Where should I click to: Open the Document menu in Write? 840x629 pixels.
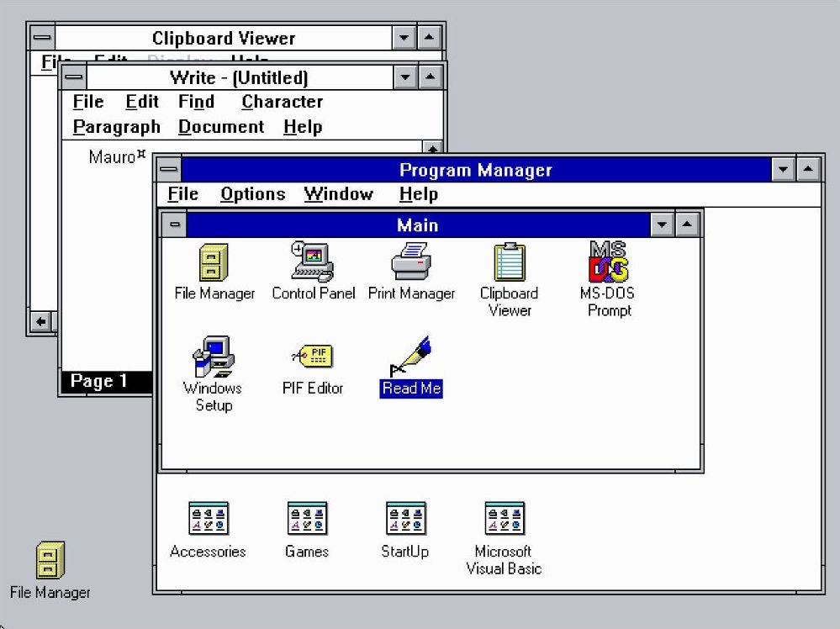(220, 127)
